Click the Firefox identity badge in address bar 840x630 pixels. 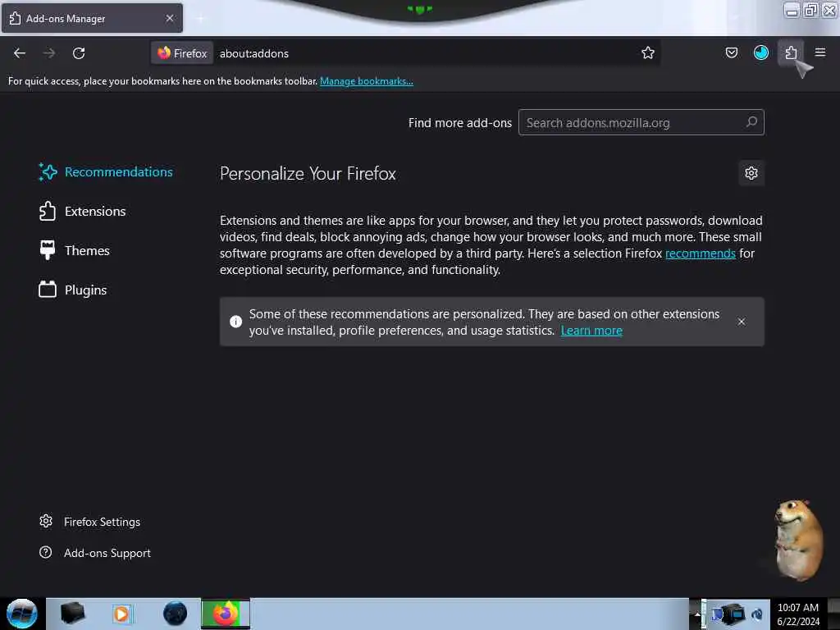182,53
